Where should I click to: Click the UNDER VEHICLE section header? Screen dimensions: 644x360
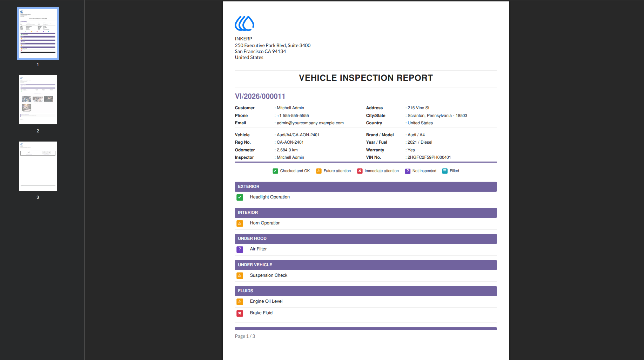click(x=366, y=265)
